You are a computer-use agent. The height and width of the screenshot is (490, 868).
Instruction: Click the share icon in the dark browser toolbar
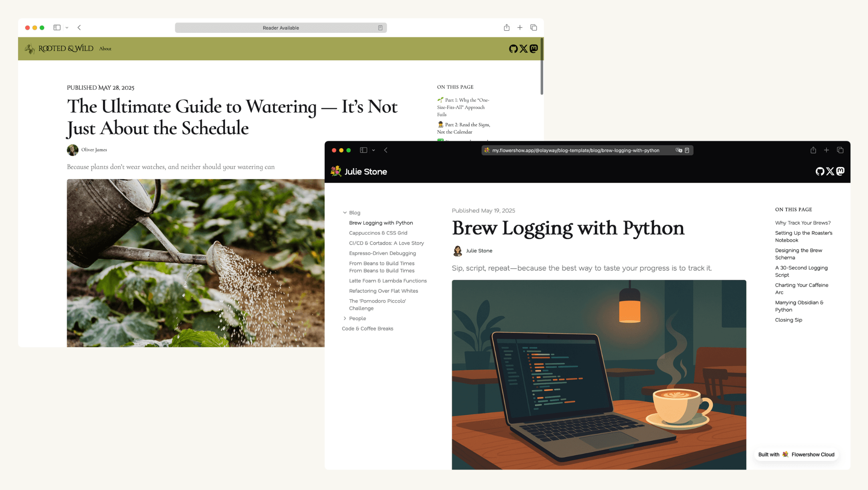[x=813, y=150]
